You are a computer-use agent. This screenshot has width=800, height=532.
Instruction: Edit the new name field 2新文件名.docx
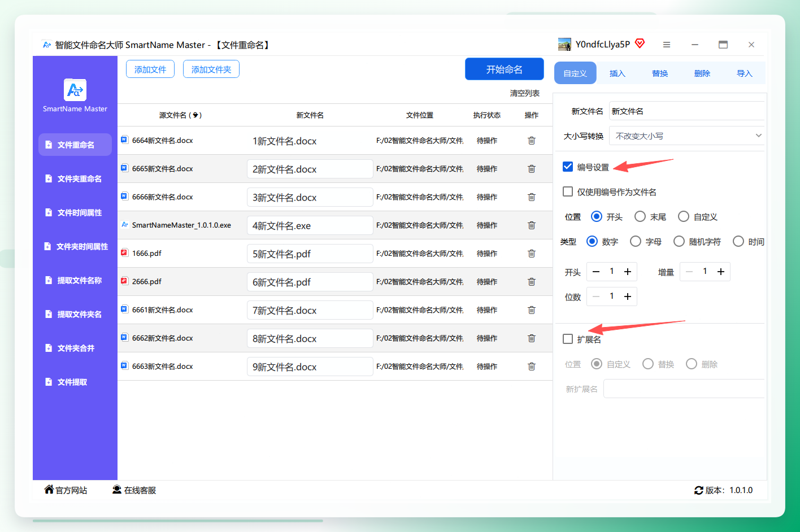[310, 169]
